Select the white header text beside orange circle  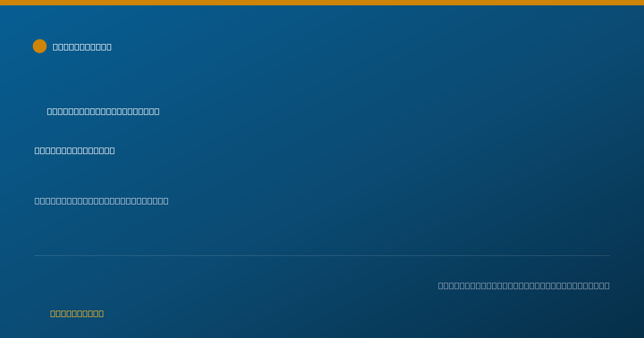82,47
